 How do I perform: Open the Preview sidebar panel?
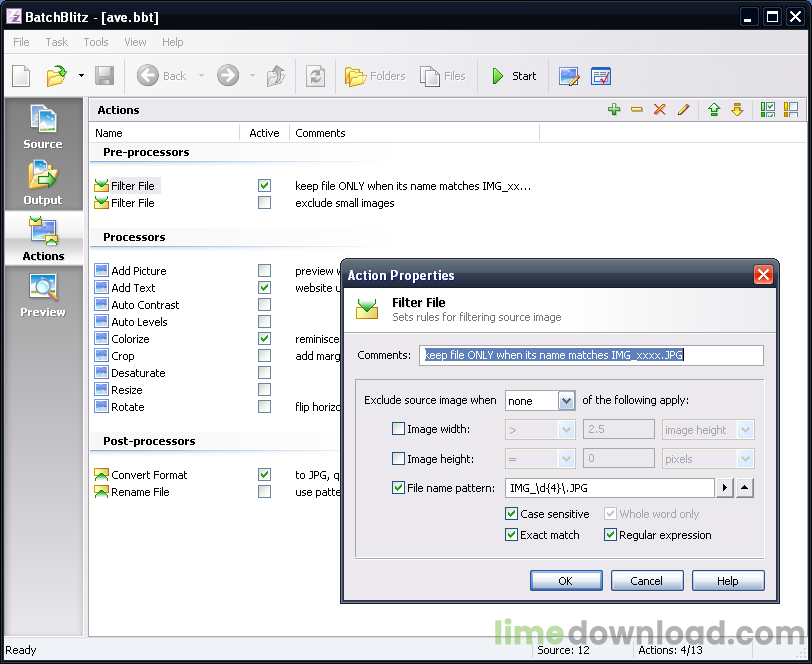tap(43, 294)
